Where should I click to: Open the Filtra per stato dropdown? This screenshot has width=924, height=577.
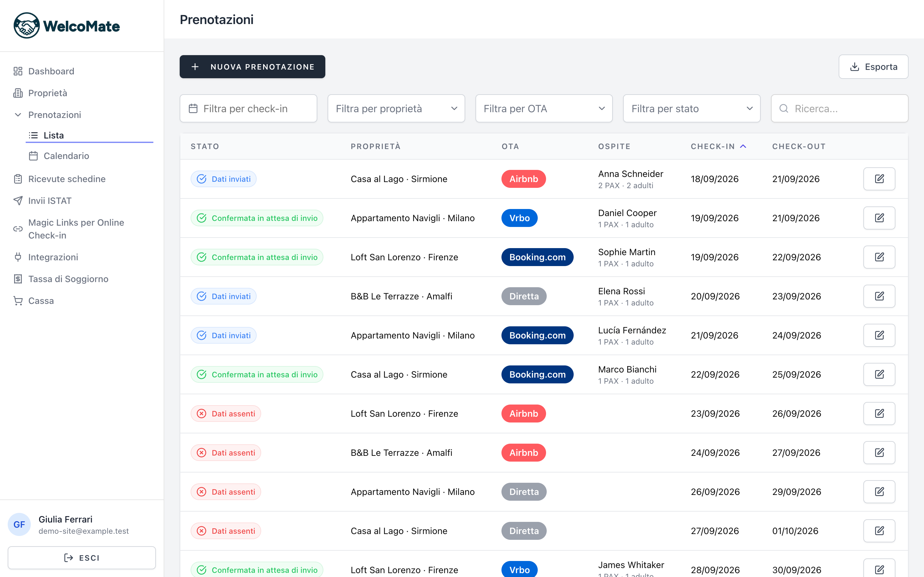[x=691, y=109]
